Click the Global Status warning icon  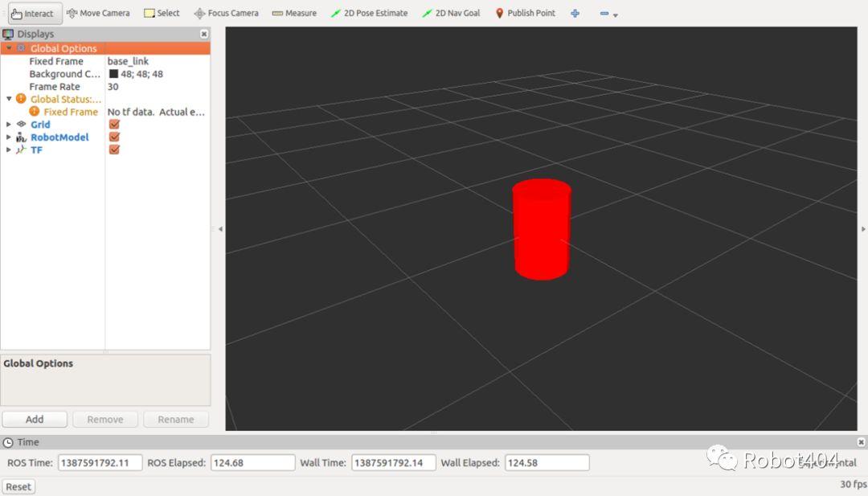[x=21, y=99]
